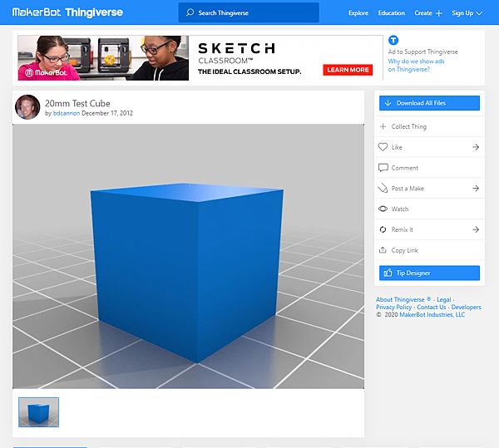Click the blue Thingiverse T ad icon
This screenshot has height=448, width=499.
point(393,40)
